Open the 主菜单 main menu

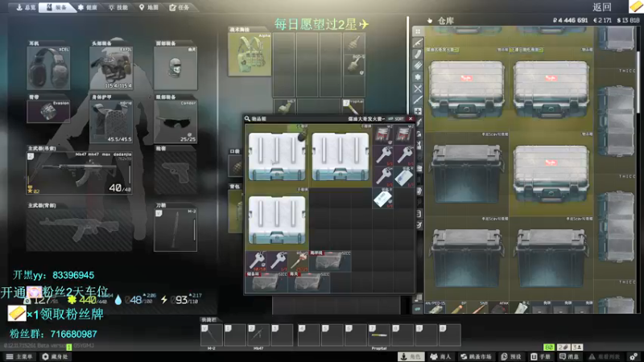click(19, 356)
